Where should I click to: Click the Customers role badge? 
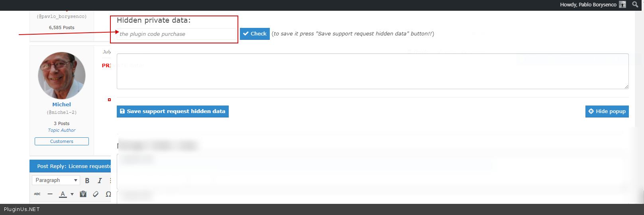62,141
